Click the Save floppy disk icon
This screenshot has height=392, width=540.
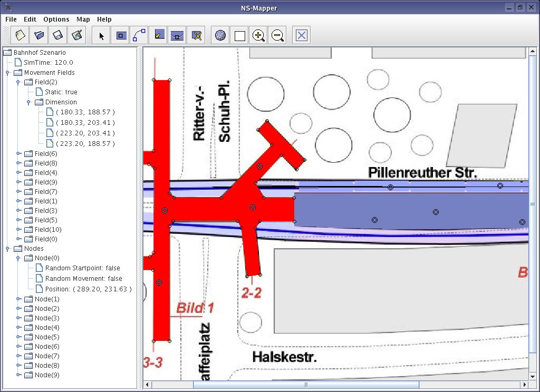[x=58, y=35]
